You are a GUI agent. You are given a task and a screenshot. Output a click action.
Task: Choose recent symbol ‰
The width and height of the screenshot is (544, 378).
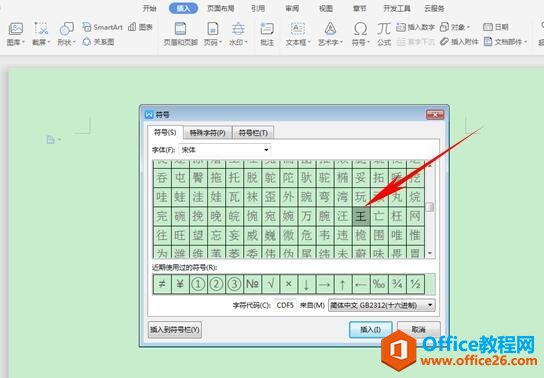coord(379,284)
